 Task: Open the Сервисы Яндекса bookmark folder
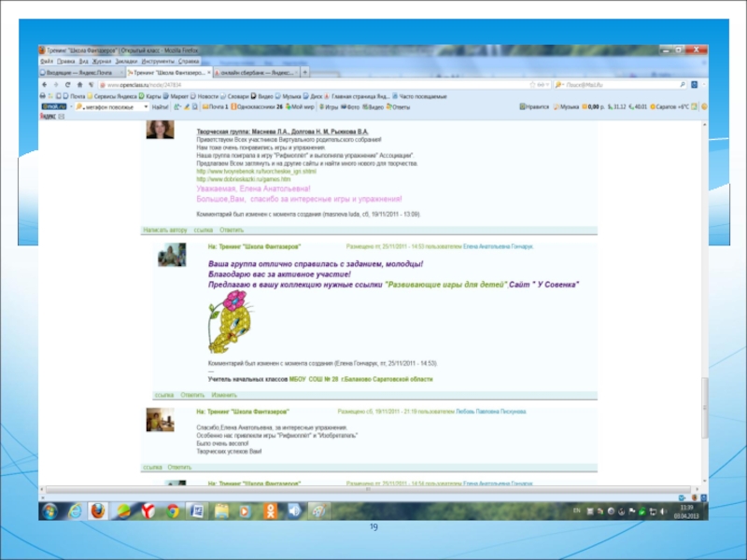tap(111, 96)
